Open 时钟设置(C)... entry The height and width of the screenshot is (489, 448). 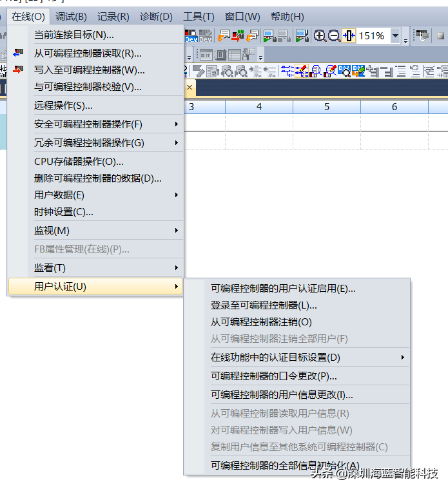(x=96, y=212)
